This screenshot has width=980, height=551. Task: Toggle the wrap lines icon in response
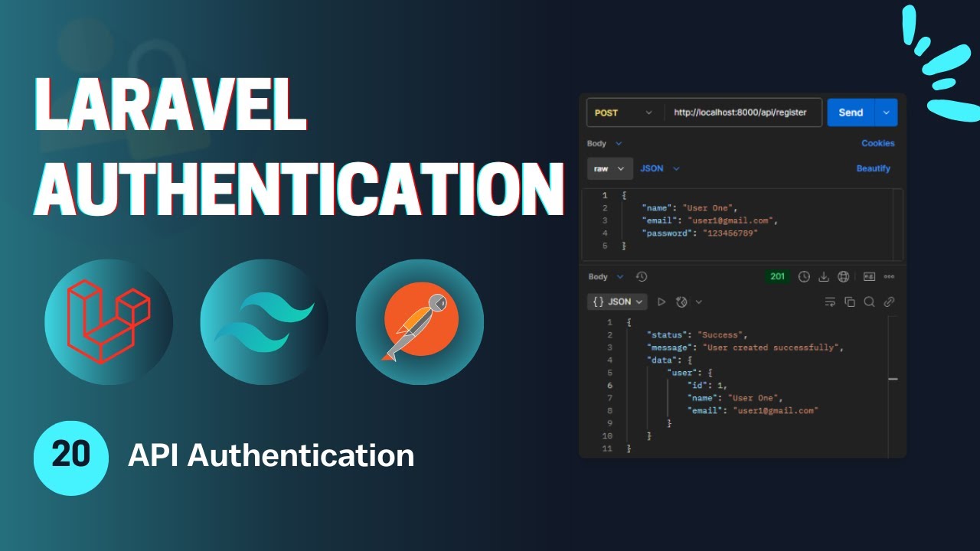(830, 302)
